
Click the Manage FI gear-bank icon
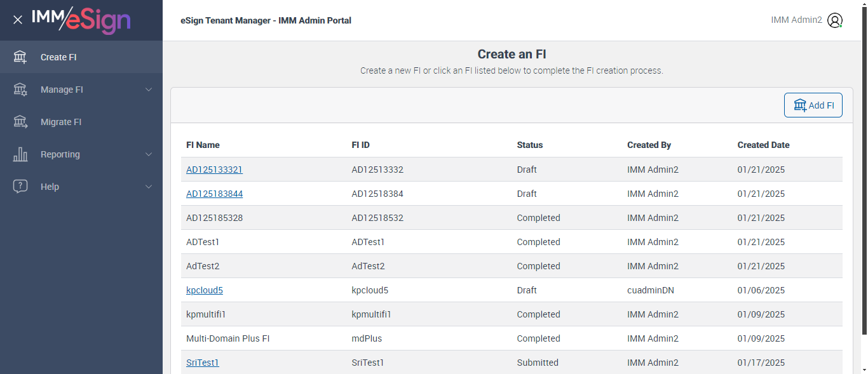[x=20, y=90]
